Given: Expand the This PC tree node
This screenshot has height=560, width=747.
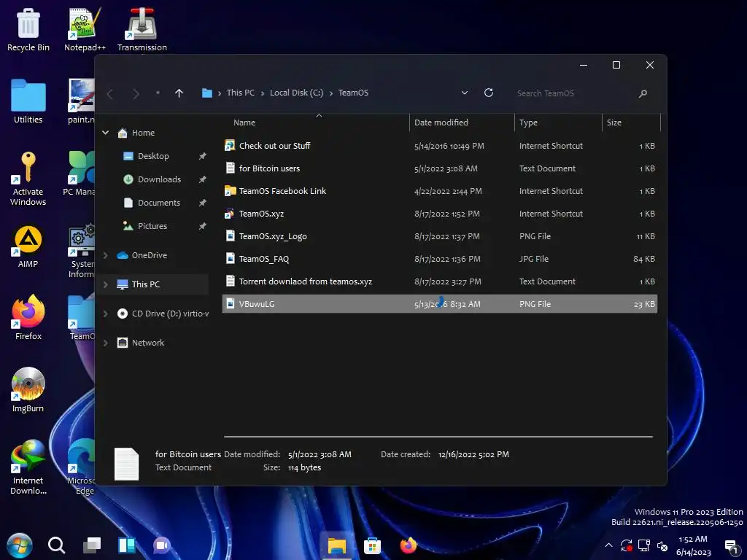Looking at the screenshot, I should [x=105, y=284].
